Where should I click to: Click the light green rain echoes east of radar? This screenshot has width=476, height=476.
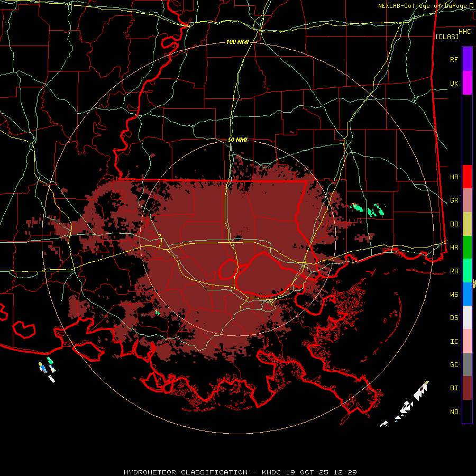point(368,209)
